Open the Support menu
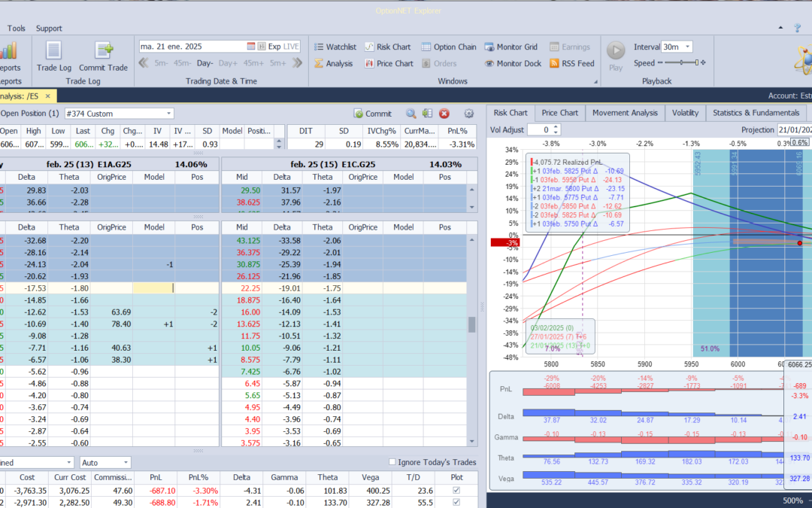Viewport: 812px width, 508px height. 49,28
